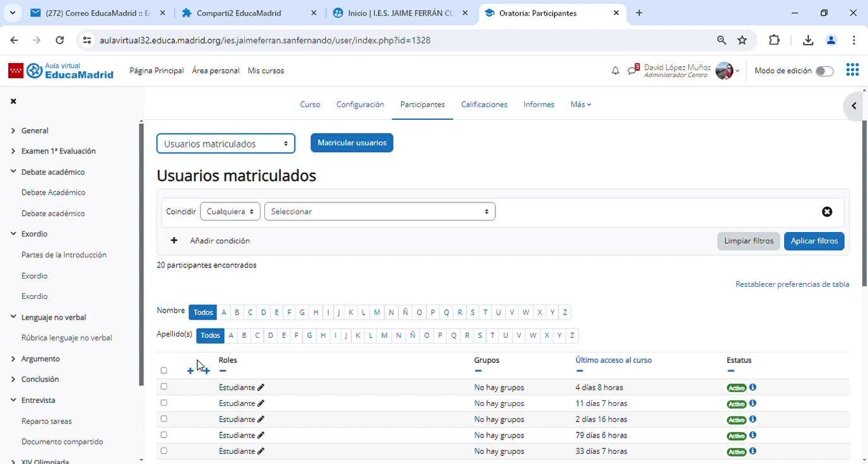Click Restablecer preferencias de tabla link
This screenshot has height=464, width=868.
(792, 284)
